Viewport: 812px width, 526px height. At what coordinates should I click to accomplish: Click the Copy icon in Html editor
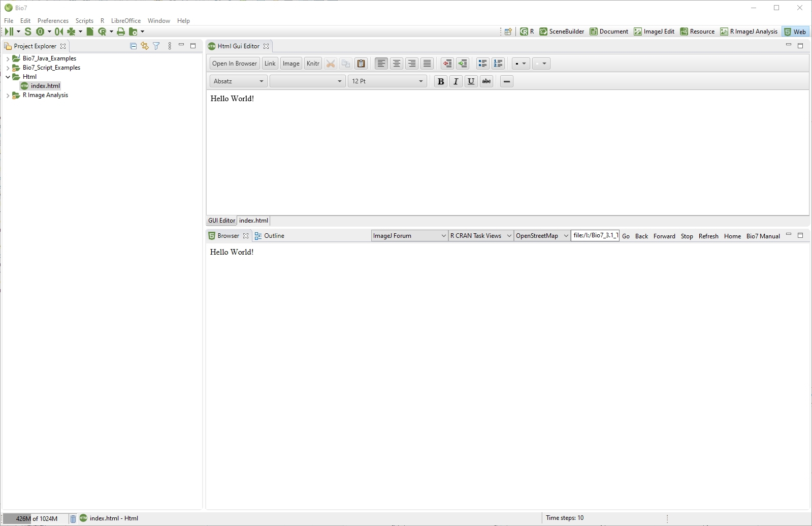click(x=346, y=64)
